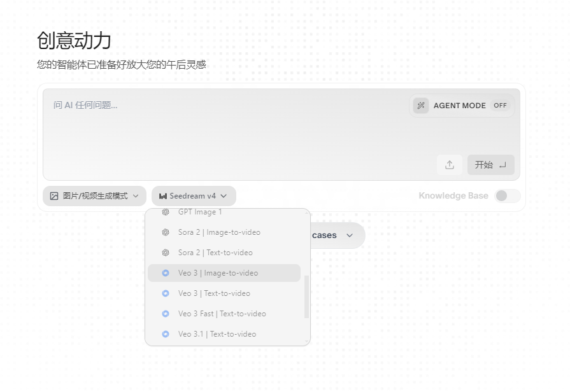Open the 图片/视频生成模式 dropdown
Screen dimensions: 570x392
click(x=94, y=196)
